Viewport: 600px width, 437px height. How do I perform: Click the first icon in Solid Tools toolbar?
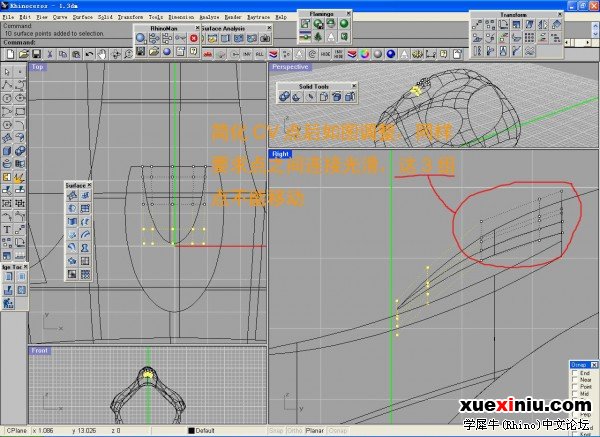point(284,96)
